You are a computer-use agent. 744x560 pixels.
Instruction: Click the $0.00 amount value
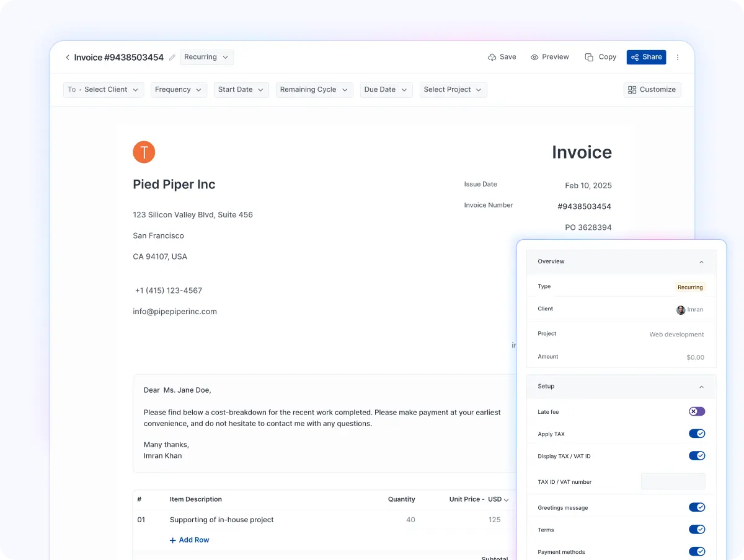[x=695, y=357]
